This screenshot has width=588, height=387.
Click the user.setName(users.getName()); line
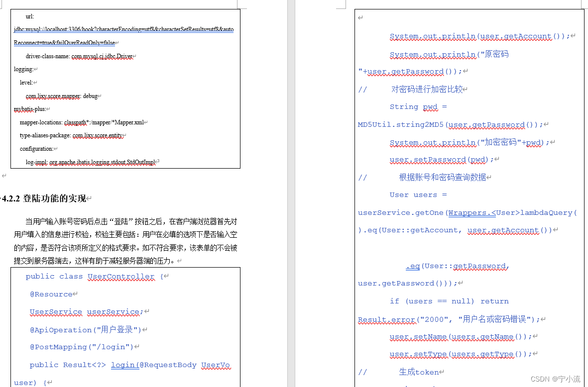(461, 337)
